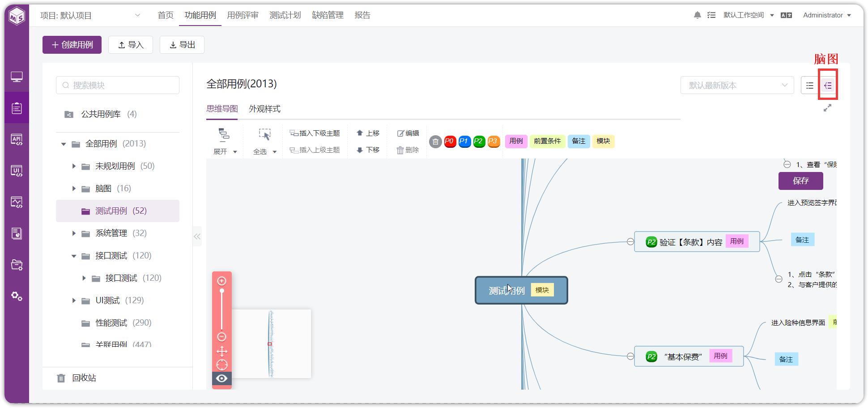The width and height of the screenshot is (868, 408).
Task: Activate the pan hand move tool
Action: pyautogui.click(x=221, y=351)
